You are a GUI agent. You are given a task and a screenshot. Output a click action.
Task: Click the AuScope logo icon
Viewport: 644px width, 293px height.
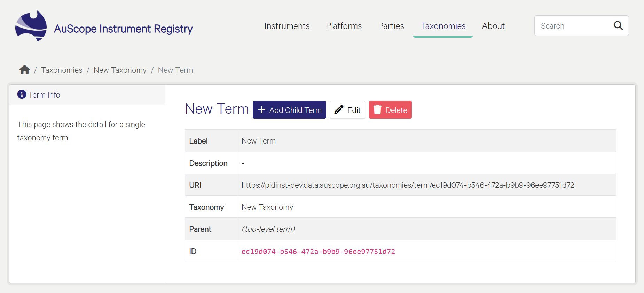[31, 26]
